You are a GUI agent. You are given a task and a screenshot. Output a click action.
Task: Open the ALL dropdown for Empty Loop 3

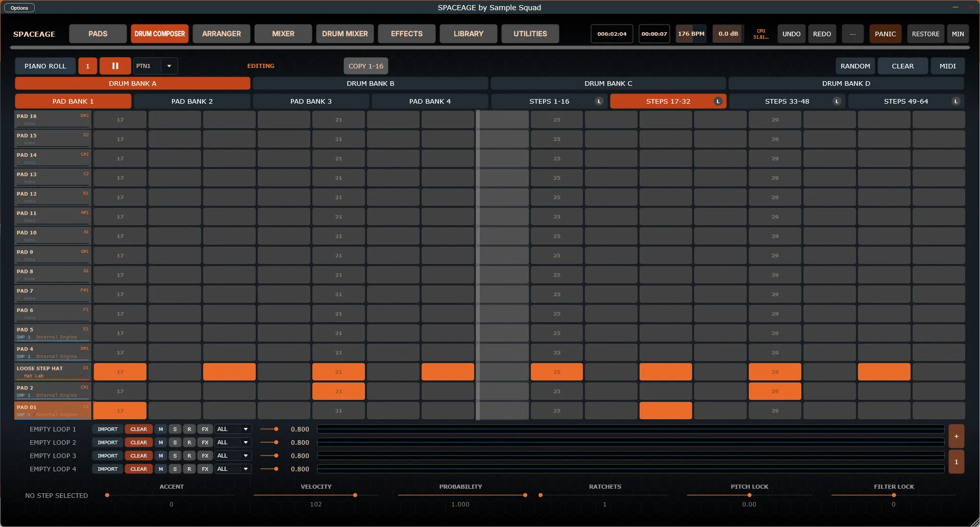point(233,456)
